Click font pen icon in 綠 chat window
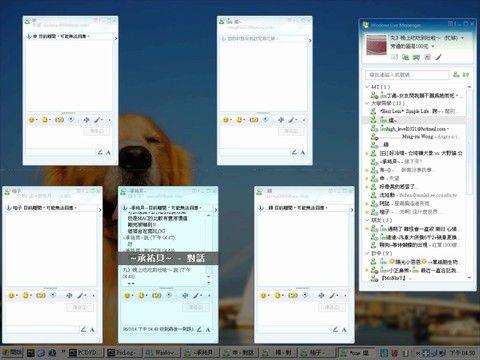The height and width of the screenshot is (360, 480). coord(332,295)
